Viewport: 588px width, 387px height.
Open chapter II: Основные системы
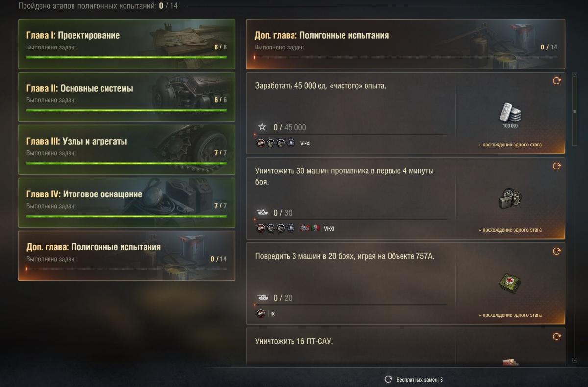pos(126,97)
